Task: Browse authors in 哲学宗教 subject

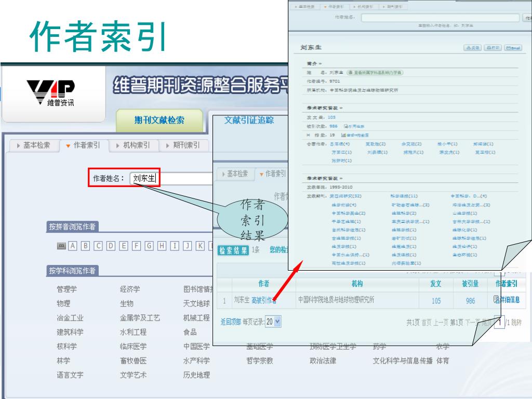Action: pyautogui.click(x=260, y=361)
